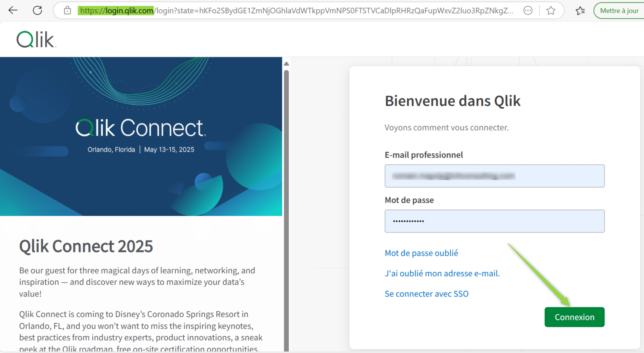Click inside the Mot de passe field
This screenshot has height=353, width=644.
(494, 221)
